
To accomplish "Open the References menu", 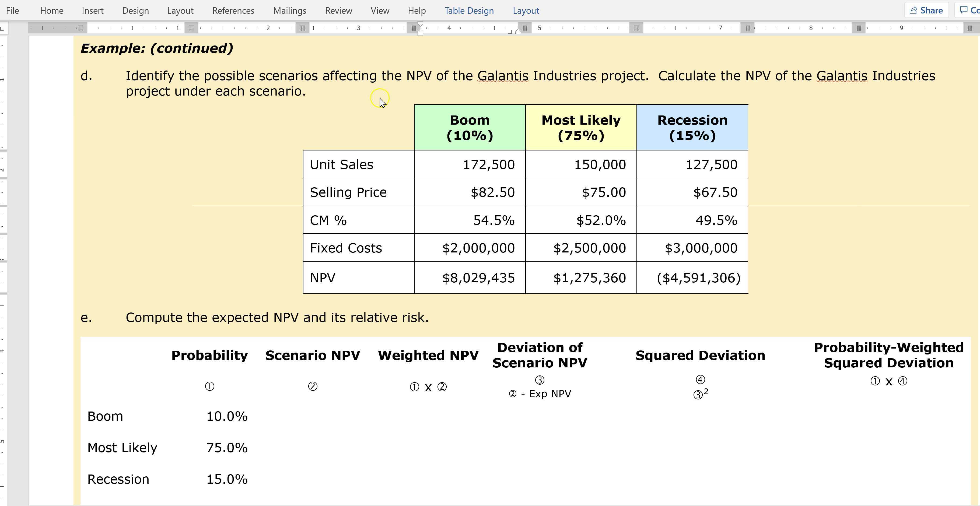I will [x=233, y=10].
